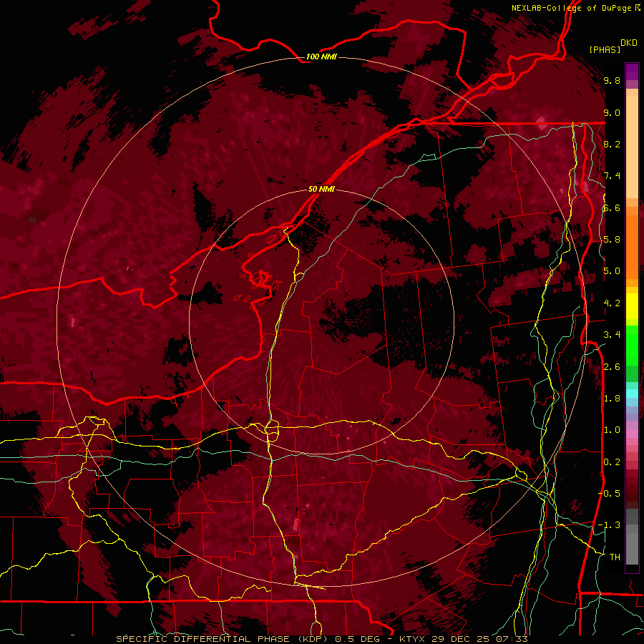The width and height of the screenshot is (644, 644).
Task: Click the 4.2 value on the color scale
Action: pyautogui.click(x=612, y=303)
